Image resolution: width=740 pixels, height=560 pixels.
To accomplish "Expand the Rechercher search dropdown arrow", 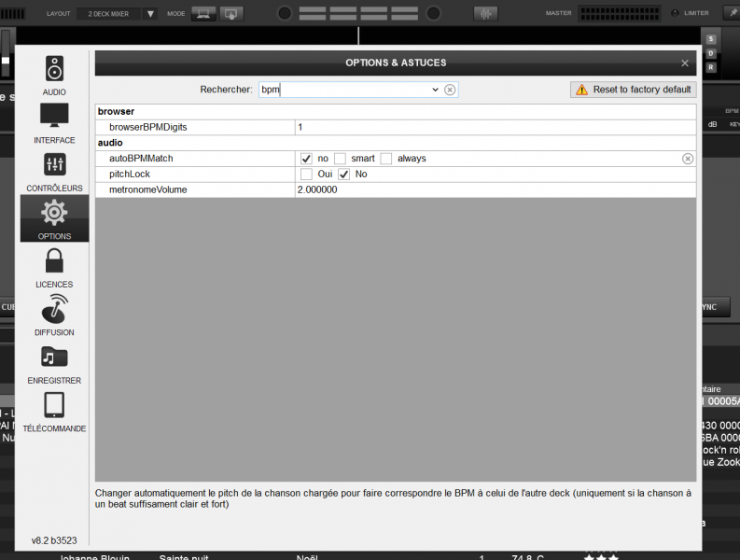I will [435, 90].
